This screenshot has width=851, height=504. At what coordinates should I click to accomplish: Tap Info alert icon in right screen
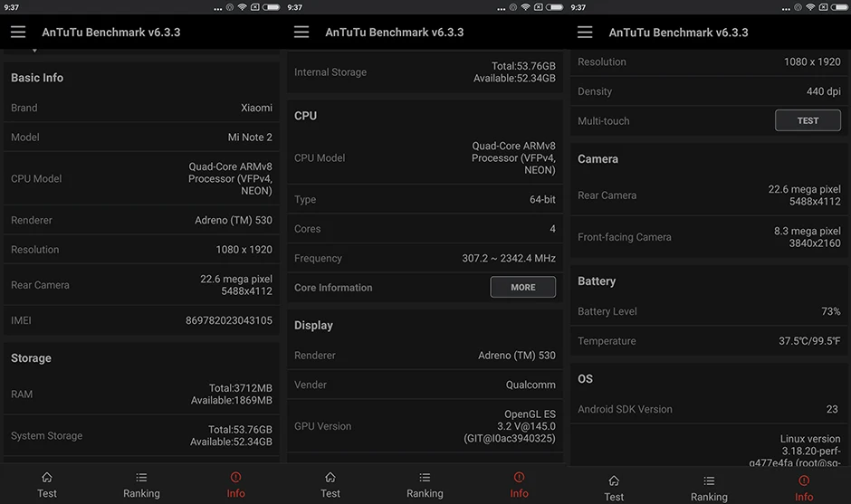click(804, 480)
